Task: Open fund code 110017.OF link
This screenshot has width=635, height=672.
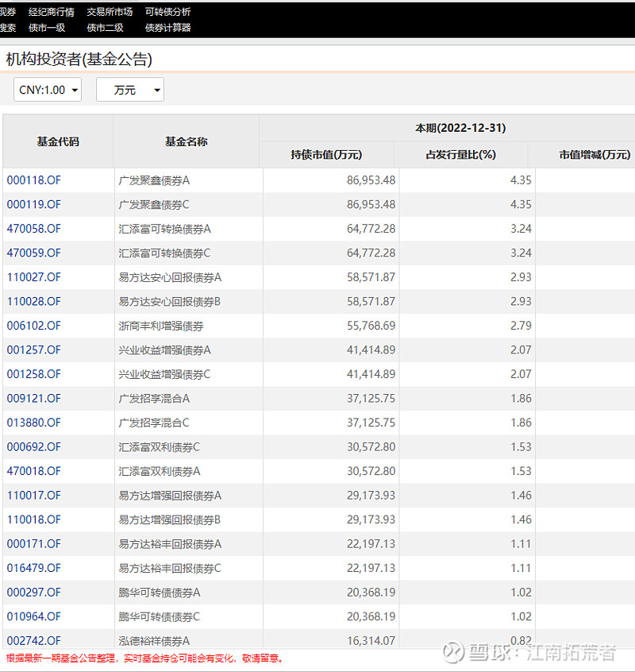Action: pos(34,495)
